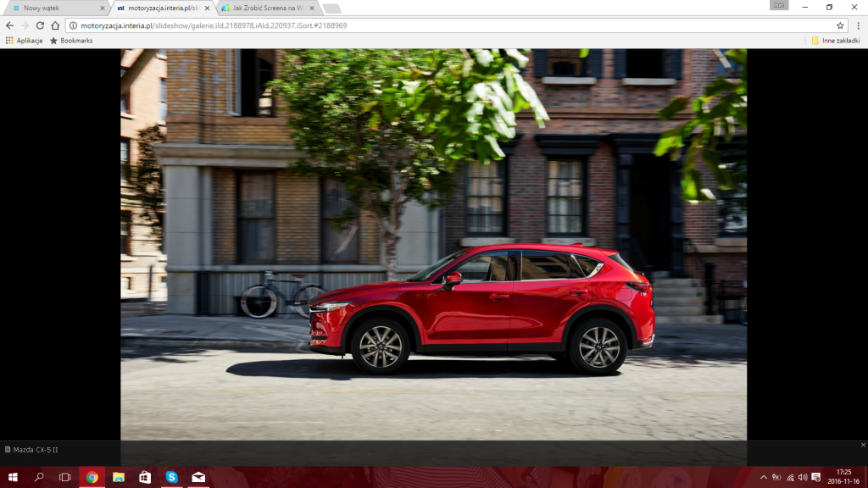
Task: Click the site information icon in address bar
Action: [x=74, y=25]
